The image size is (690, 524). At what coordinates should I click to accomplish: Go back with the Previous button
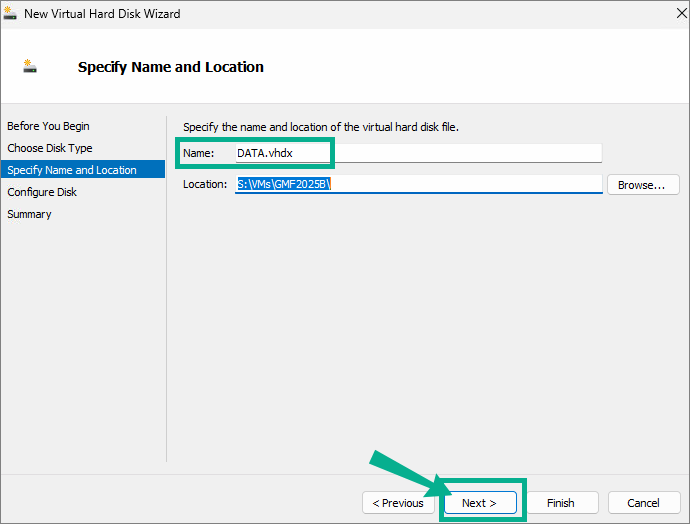tap(398, 502)
